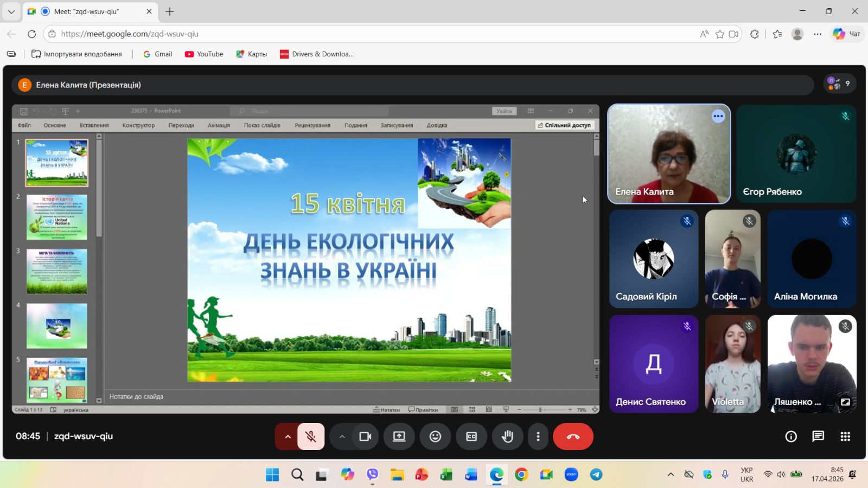The image size is (868, 488).
Task: Open the emoji reactions picker
Action: coord(435,436)
